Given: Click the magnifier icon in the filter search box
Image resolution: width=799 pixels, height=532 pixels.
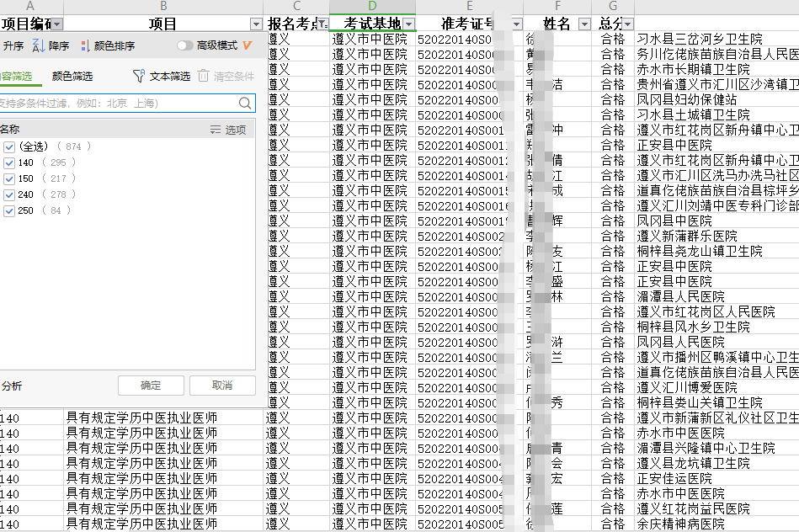Looking at the screenshot, I should coord(245,103).
